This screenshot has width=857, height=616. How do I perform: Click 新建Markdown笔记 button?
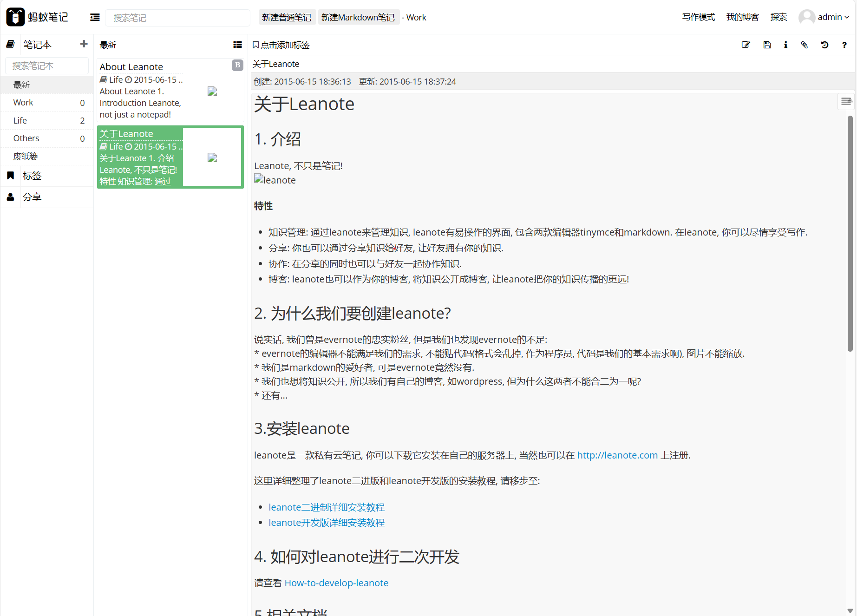point(358,17)
